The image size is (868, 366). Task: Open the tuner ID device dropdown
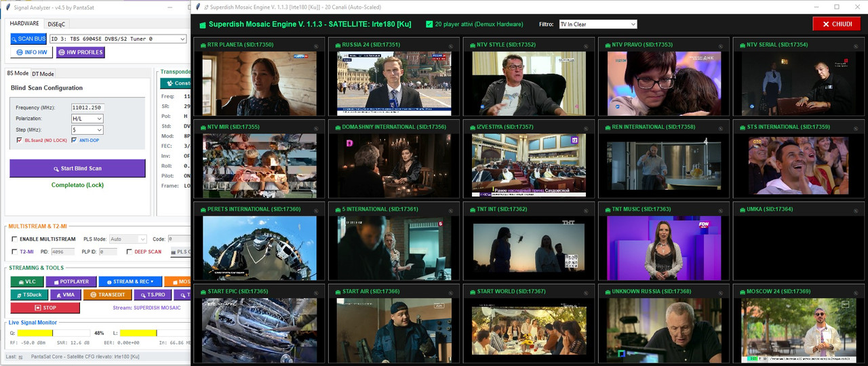117,39
